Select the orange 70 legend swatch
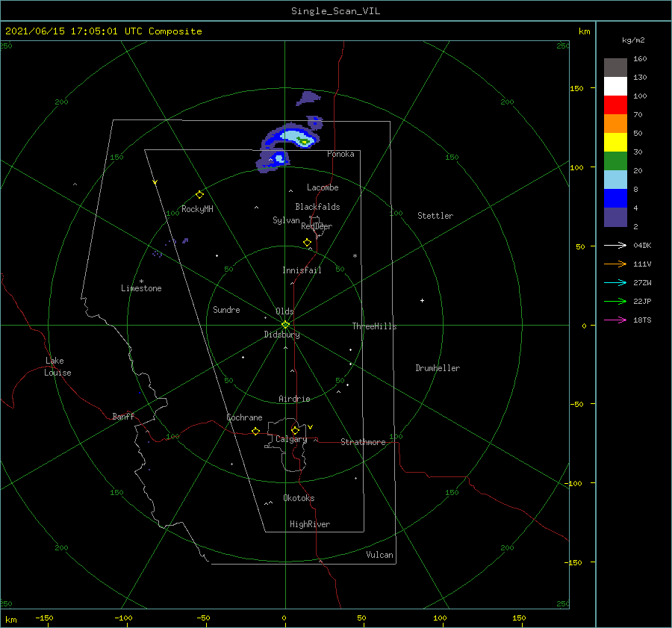The width and height of the screenshot is (672, 628). (x=615, y=123)
